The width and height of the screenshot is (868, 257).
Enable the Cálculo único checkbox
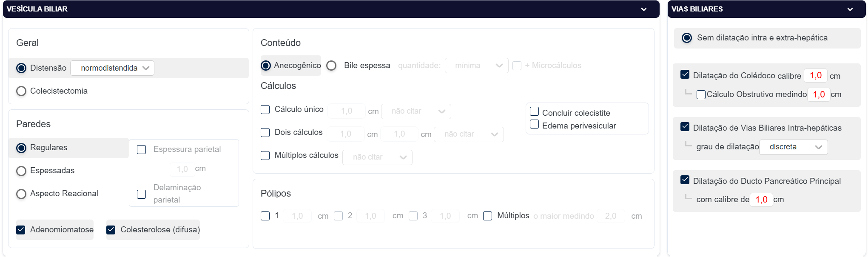[265, 109]
